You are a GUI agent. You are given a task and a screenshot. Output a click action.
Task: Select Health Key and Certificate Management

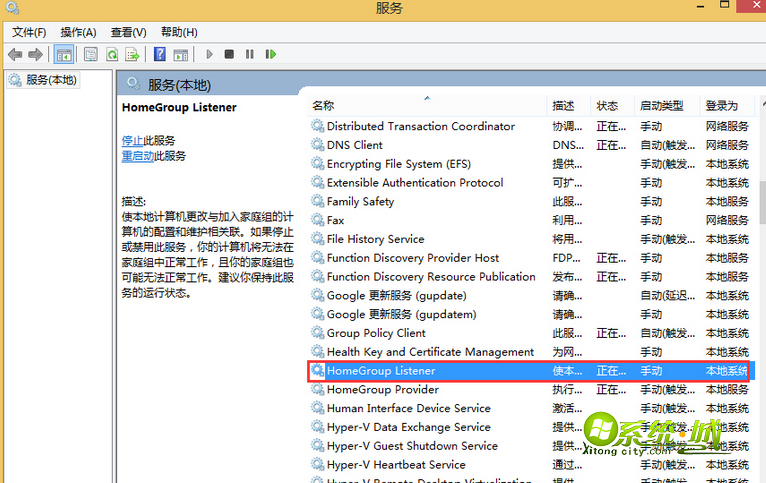click(x=531, y=352)
